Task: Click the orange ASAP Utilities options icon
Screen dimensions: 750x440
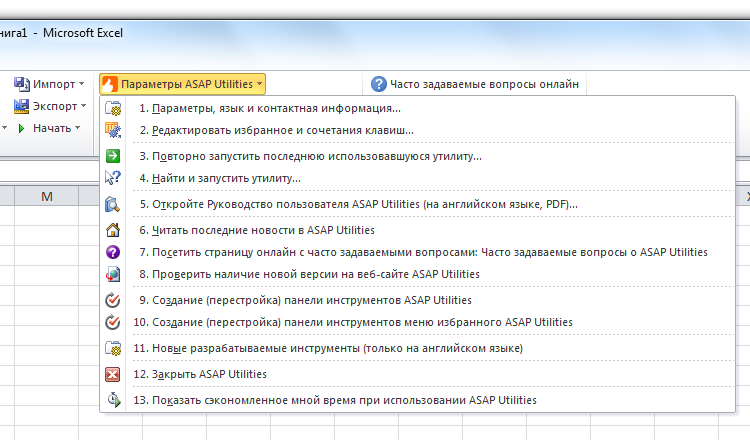Action: (110, 84)
